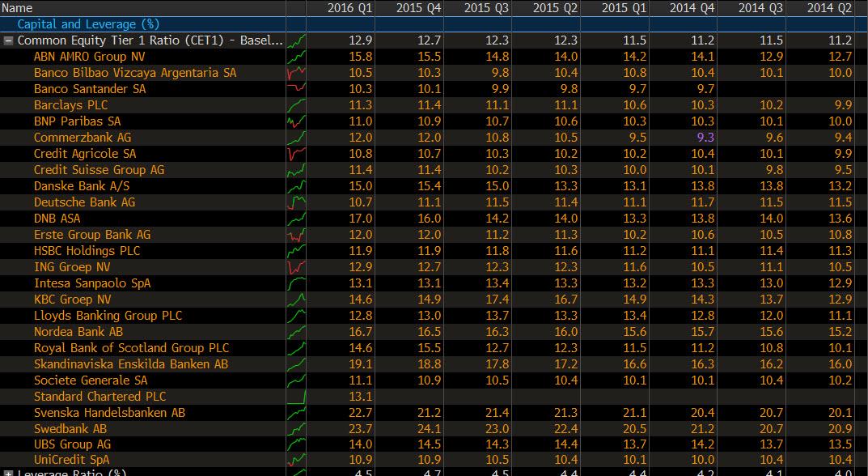
Task: Open Swedbank AB row name
Action: point(70,429)
